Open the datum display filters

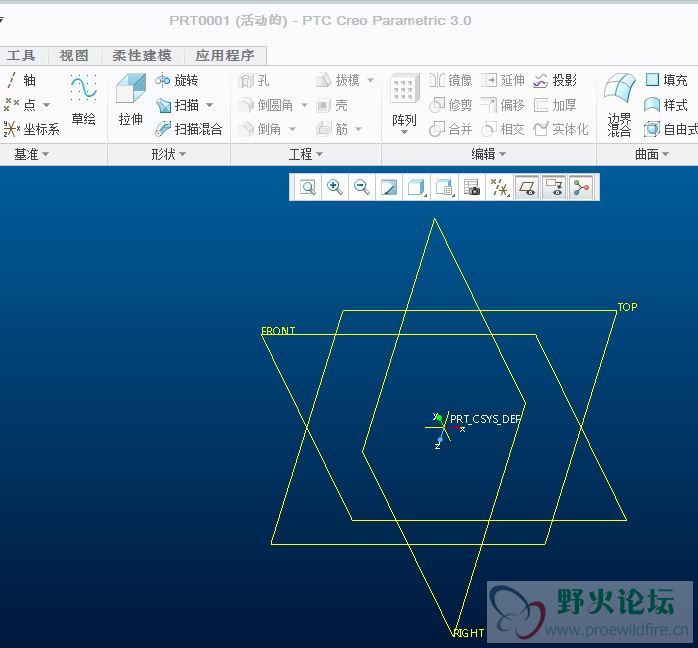(x=499, y=187)
